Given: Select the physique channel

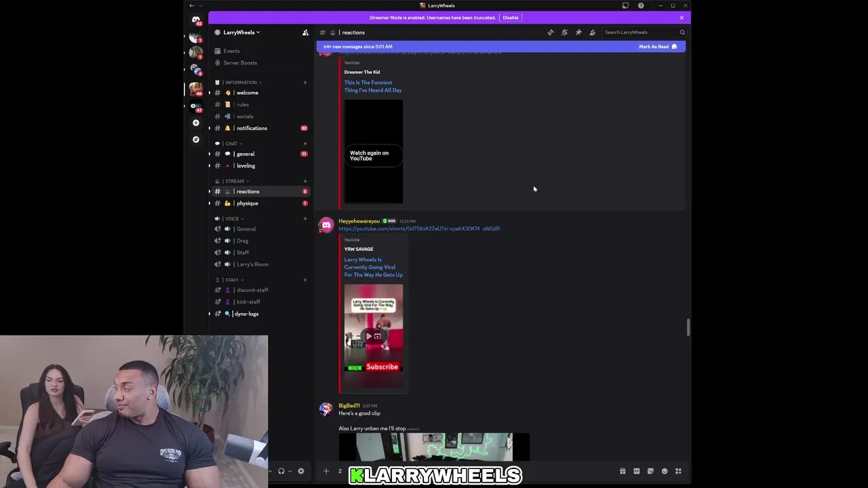Looking at the screenshot, I should coord(260,203).
